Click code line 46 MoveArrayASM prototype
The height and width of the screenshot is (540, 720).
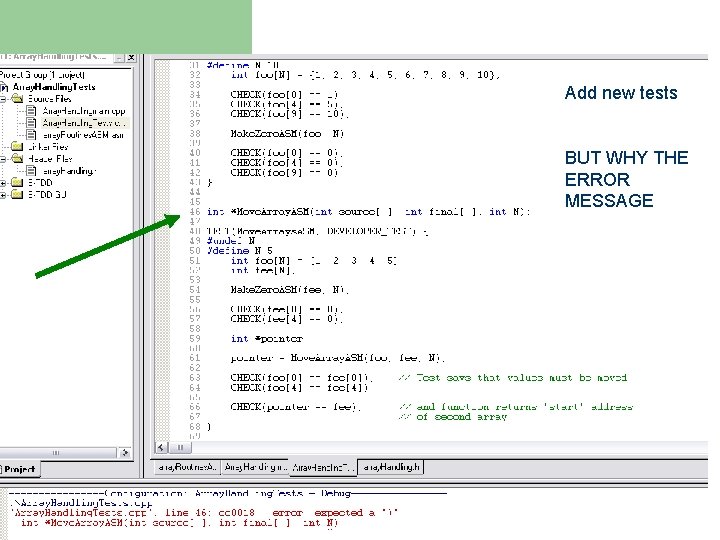369,212
